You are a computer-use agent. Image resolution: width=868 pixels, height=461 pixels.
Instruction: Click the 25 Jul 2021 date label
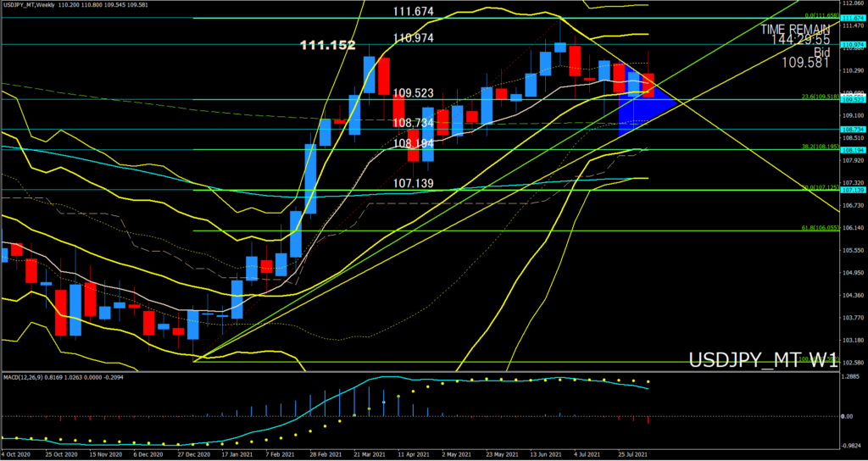click(x=632, y=454)
